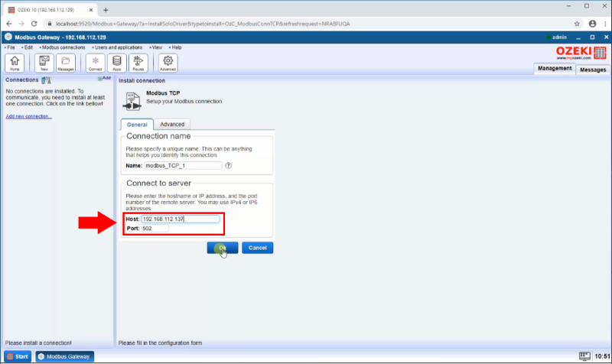Open the File menu

(x=10, y=47)
